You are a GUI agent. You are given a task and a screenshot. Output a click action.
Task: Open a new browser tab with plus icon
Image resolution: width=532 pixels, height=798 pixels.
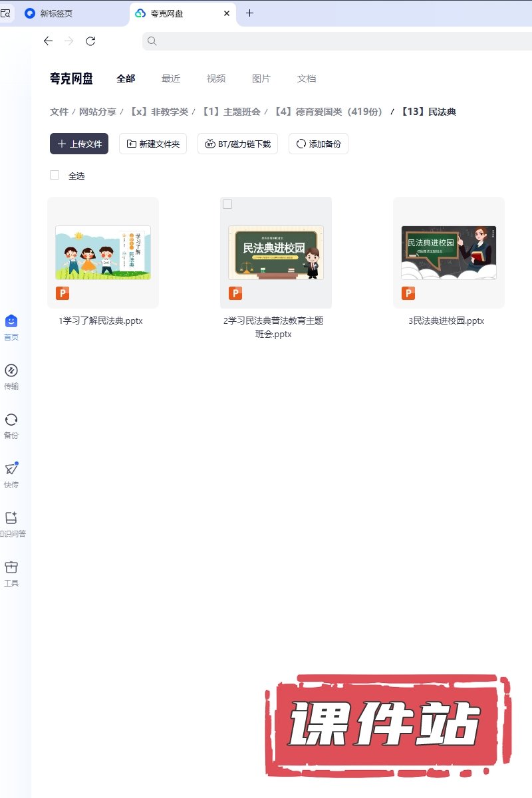pyautogui.click(x=250, y=13)
